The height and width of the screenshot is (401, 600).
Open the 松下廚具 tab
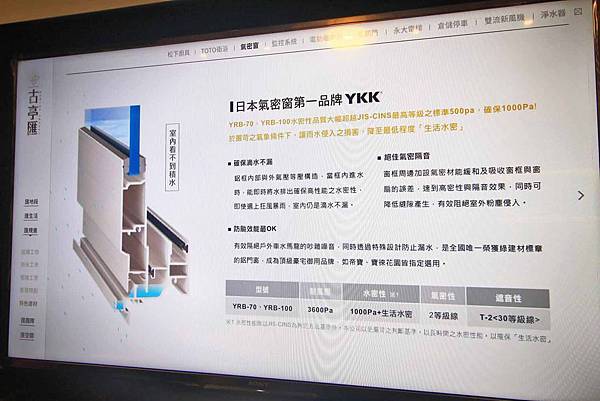(179, 53)
